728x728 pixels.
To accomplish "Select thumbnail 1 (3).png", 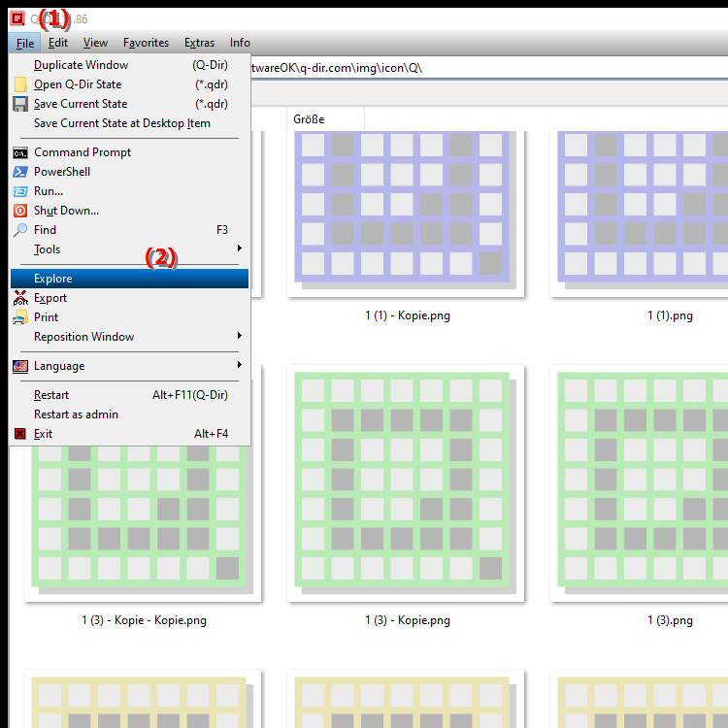I will pyautogui.click(x=639, y=483).
